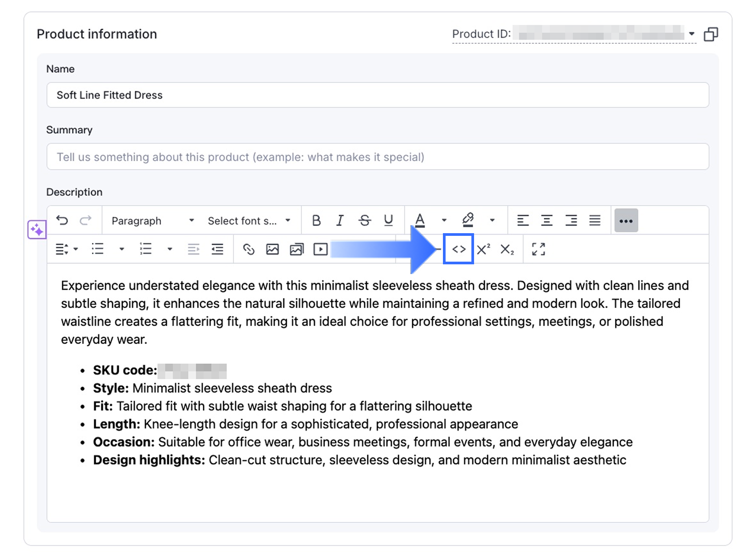
Task: Click the 'Fit:' bullet line
Action: 282,406
